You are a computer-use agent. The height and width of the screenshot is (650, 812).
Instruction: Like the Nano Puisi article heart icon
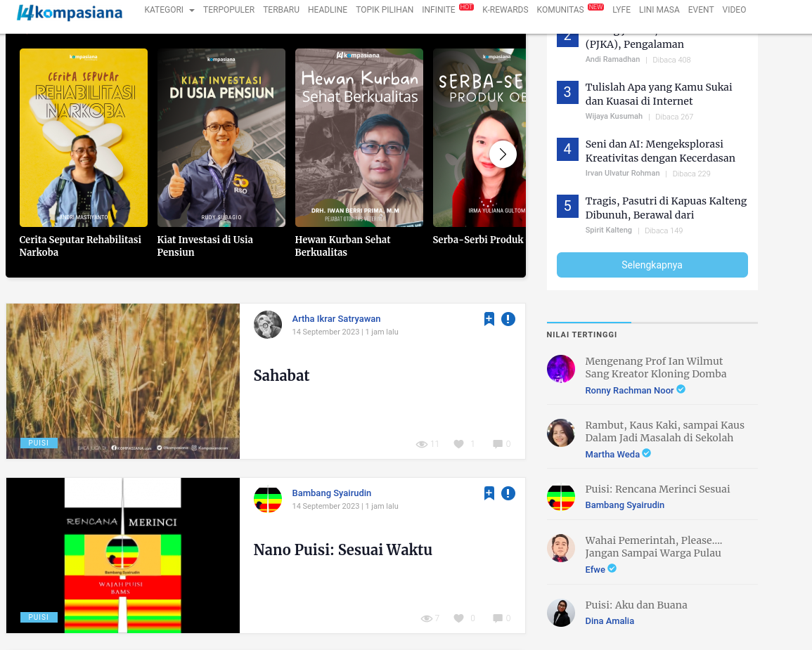point(459,618)
